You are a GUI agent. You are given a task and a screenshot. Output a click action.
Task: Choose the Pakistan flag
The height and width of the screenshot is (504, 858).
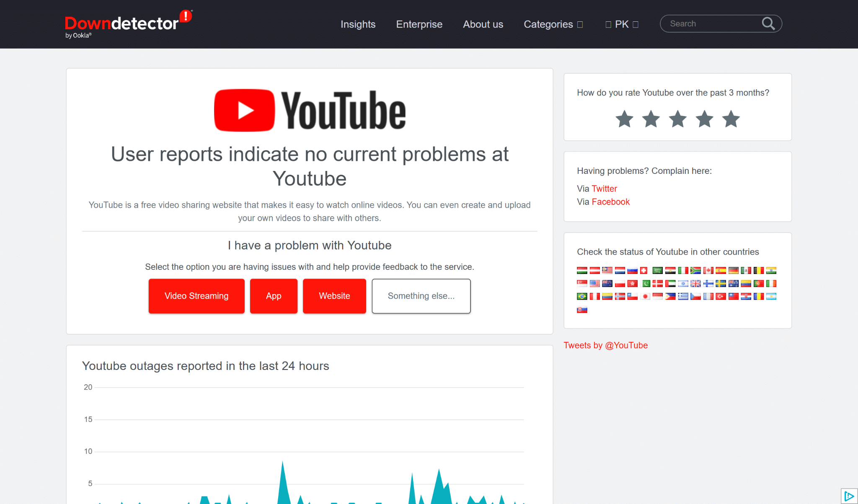pyautogui.click(x=646, y=283)
